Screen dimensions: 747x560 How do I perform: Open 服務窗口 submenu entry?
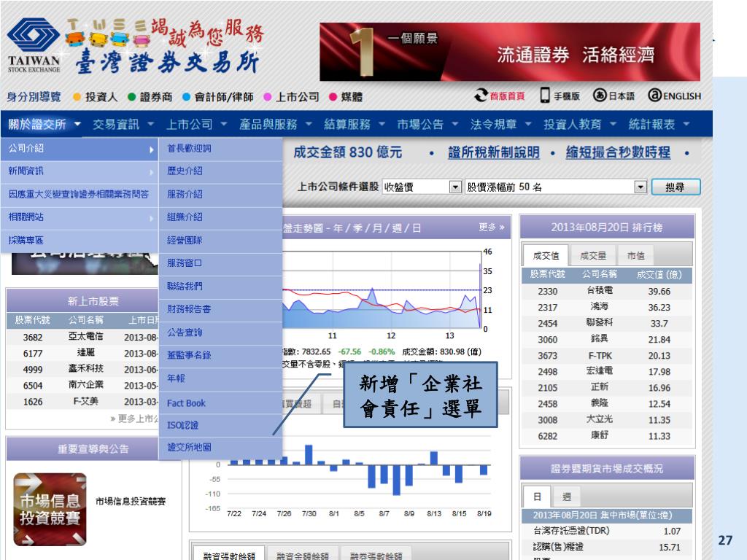pyautogui.click(x=220, y=263)
